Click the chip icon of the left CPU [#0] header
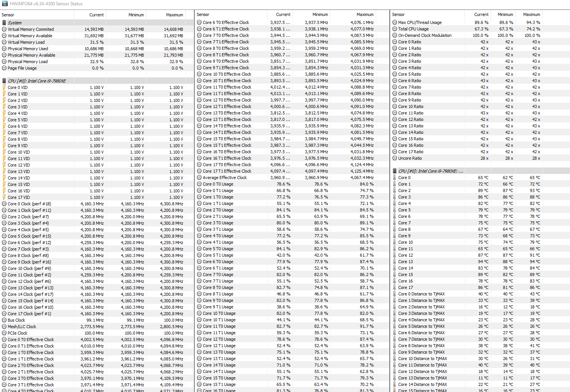The width and height of the screenshot is (570, 392). tap(4, 81)
